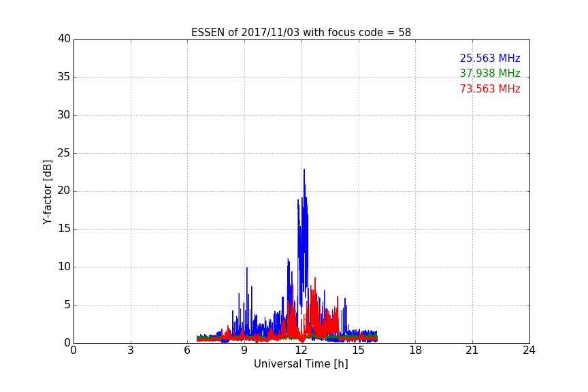Image resolution: width=588 pixels, height=392 pixels.
Task: Click the x-axis tick label 3
Action: pyautogui.click(x=131, y=350)
